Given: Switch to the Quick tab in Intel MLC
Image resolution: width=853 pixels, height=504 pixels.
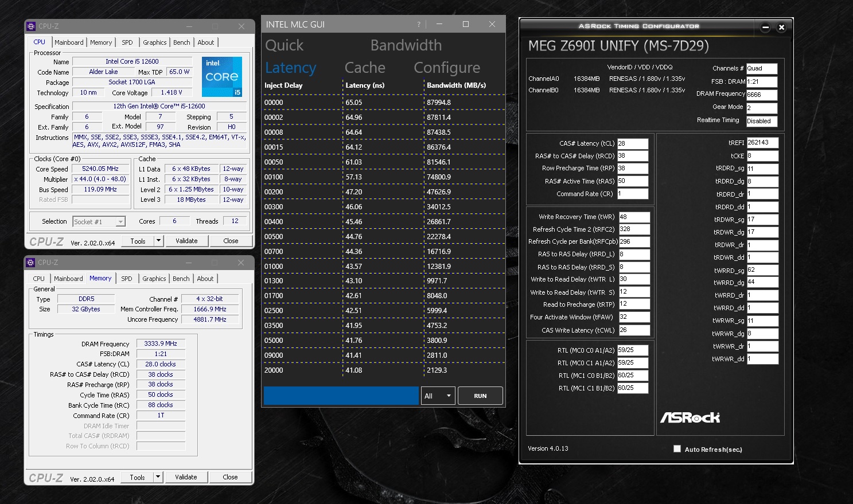Looking at the screenshot, I should click(x=285, y=45).
